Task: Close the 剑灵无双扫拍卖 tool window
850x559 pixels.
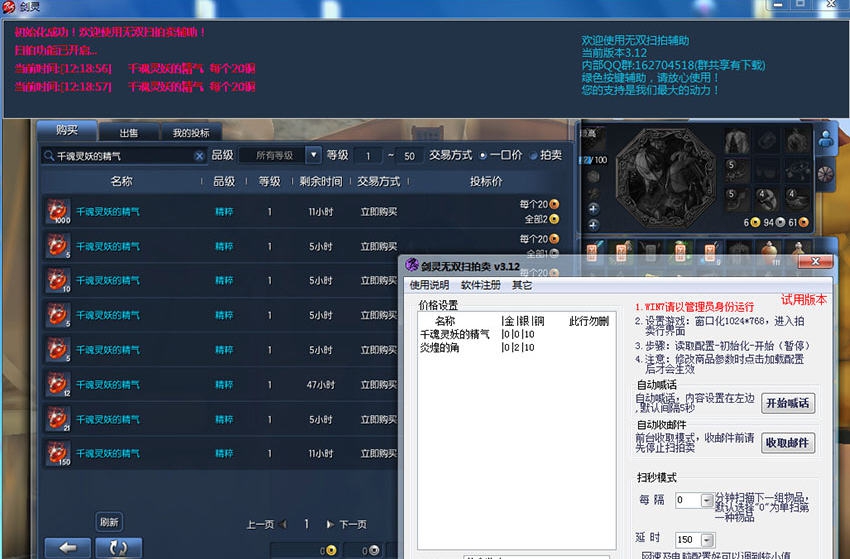Action: click(815, 262)
